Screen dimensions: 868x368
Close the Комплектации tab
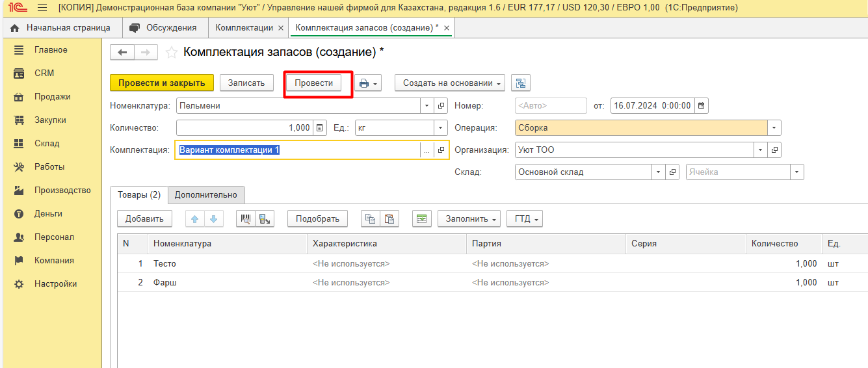pyautogui.click(x=280, y=28)
